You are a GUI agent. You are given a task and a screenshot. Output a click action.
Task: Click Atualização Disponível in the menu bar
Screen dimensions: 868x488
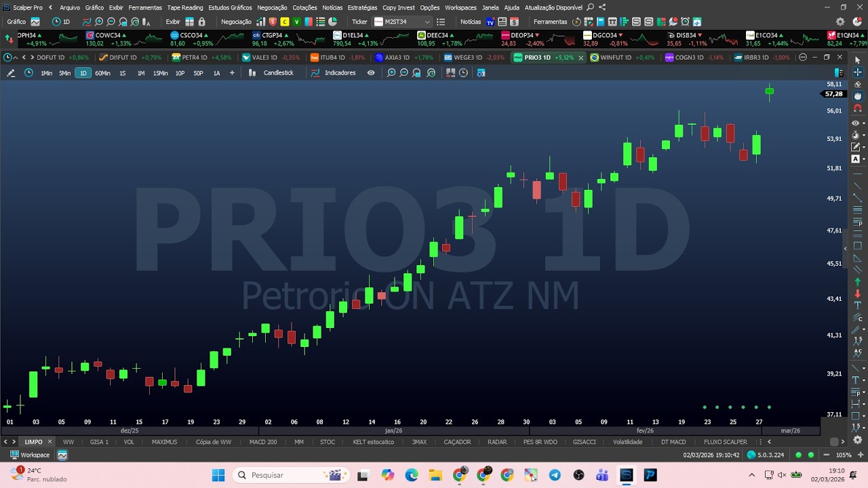tap(553, 7)
